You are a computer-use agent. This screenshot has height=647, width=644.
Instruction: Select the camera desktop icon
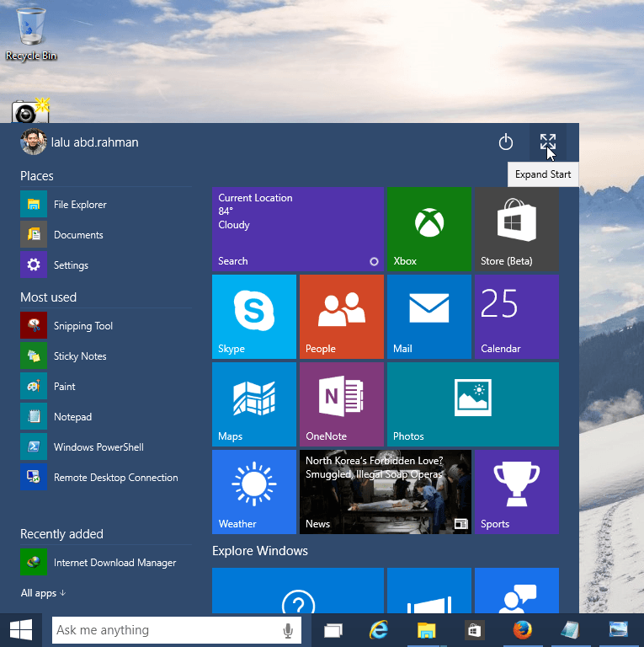(30, 110)
